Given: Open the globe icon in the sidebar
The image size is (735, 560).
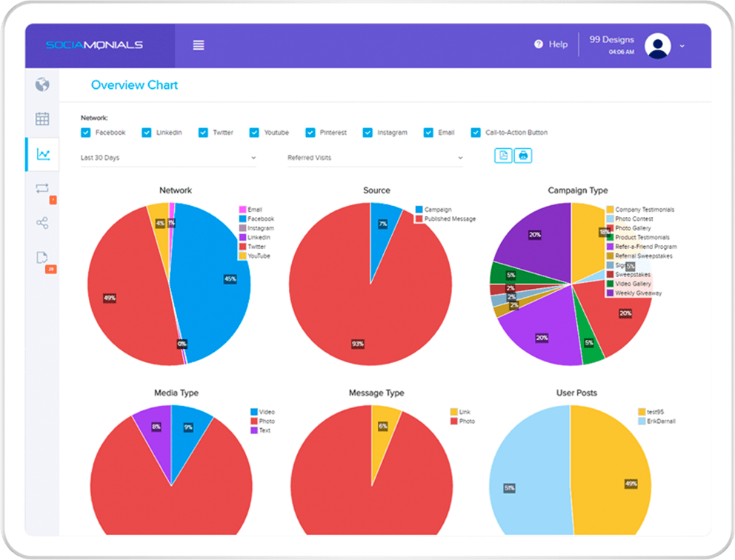Looking at the screenshot, I should [42, 85].
